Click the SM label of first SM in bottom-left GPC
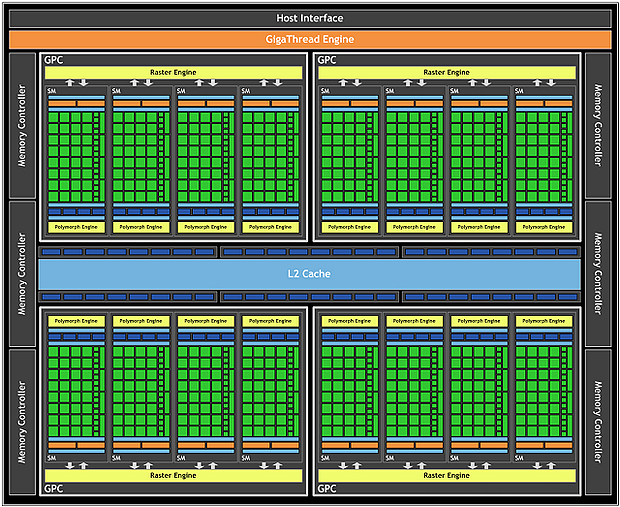Screen dimensions: 620x507 coord(51,458)
